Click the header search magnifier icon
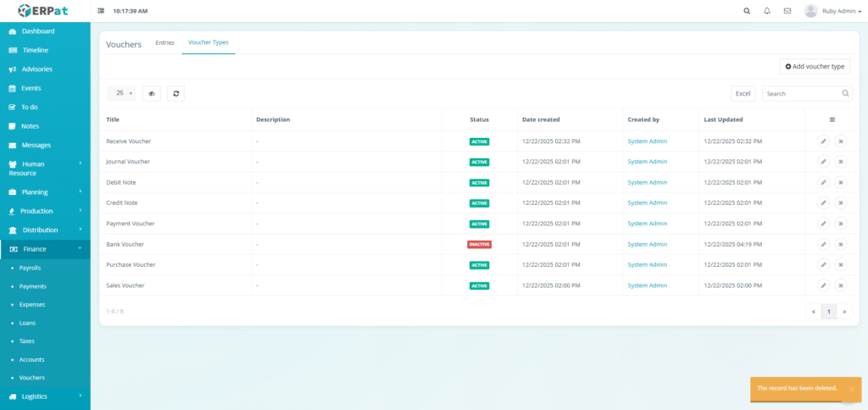This screenshot has width=868, height=410. pyautogui.click(x=747, y=11)
